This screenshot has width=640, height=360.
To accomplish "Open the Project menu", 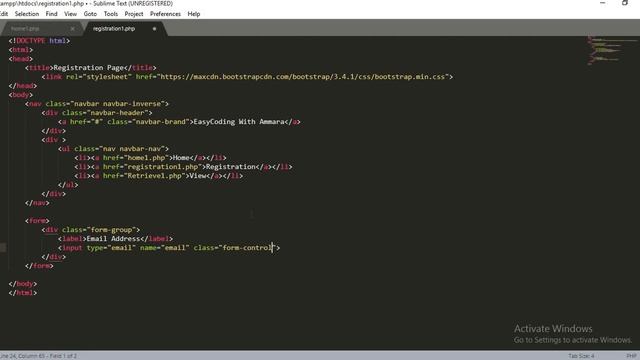I will click(134, 14).
